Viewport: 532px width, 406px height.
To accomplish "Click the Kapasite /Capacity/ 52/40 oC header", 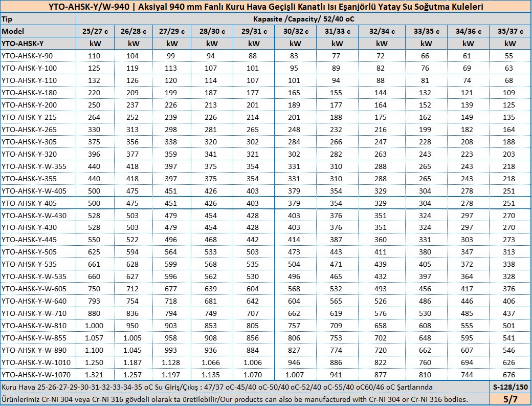I will 303,19.
